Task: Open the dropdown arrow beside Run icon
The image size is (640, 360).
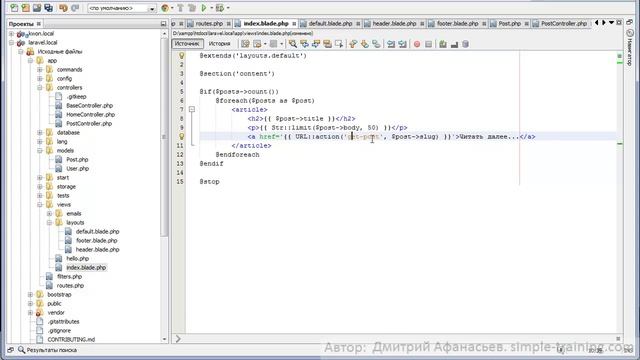Action: (x=211, y=8)
